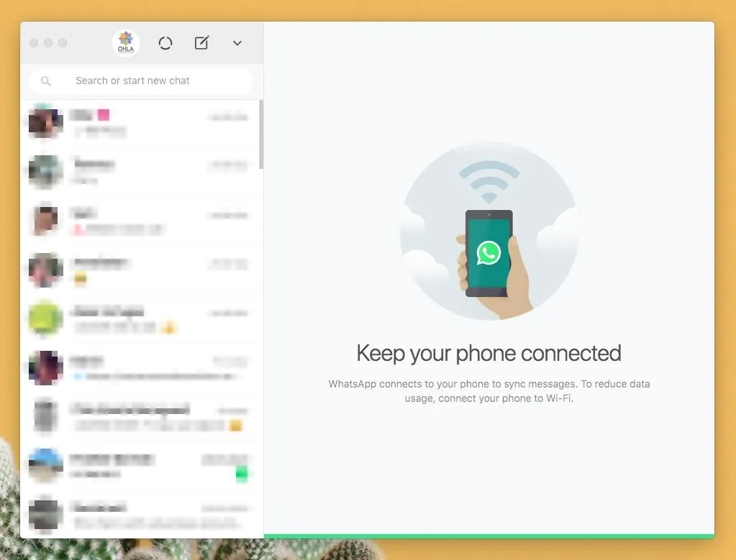736x560 pixels.
Task: Close the WhatsApp window
Action: (34, 42)
